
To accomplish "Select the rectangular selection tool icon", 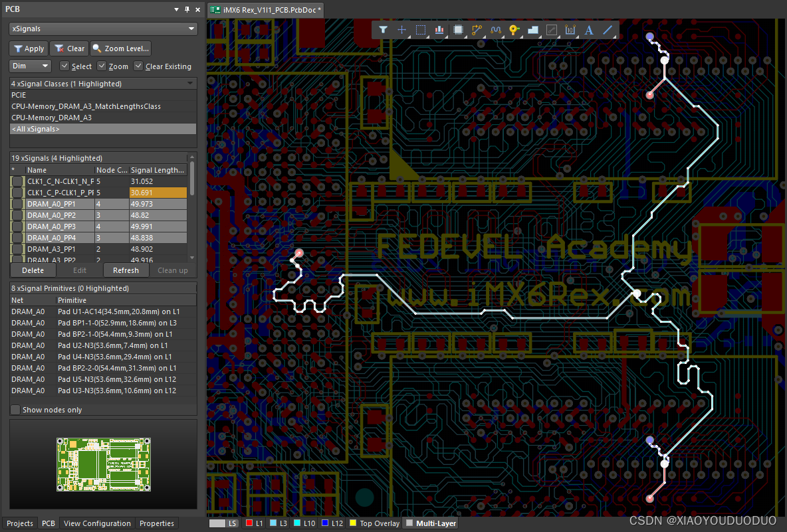I will [x=421, y=30].
